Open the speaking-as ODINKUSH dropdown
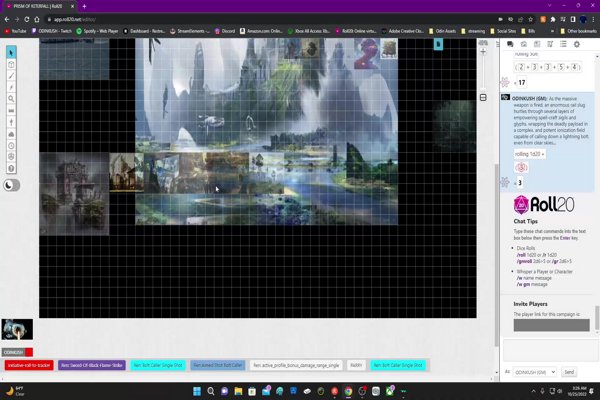This screenshot has height=400, width=600. point(535,372)
